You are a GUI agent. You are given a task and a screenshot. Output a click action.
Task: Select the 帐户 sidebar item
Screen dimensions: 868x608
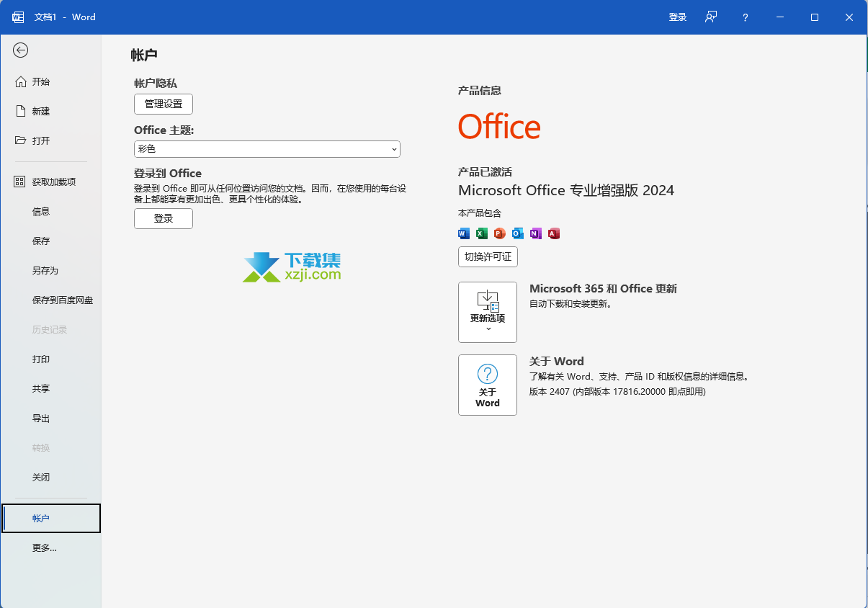coord(51,519)
